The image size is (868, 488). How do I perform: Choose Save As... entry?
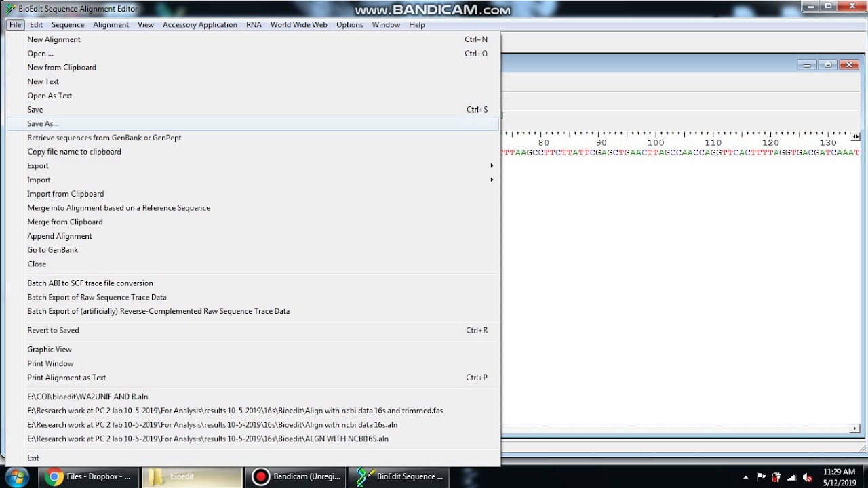coord(253,123)
